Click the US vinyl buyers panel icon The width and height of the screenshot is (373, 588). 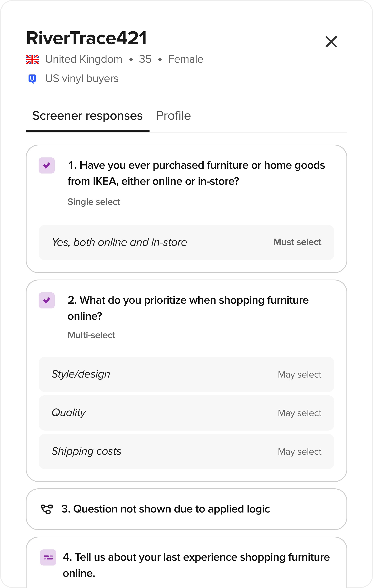32,79
